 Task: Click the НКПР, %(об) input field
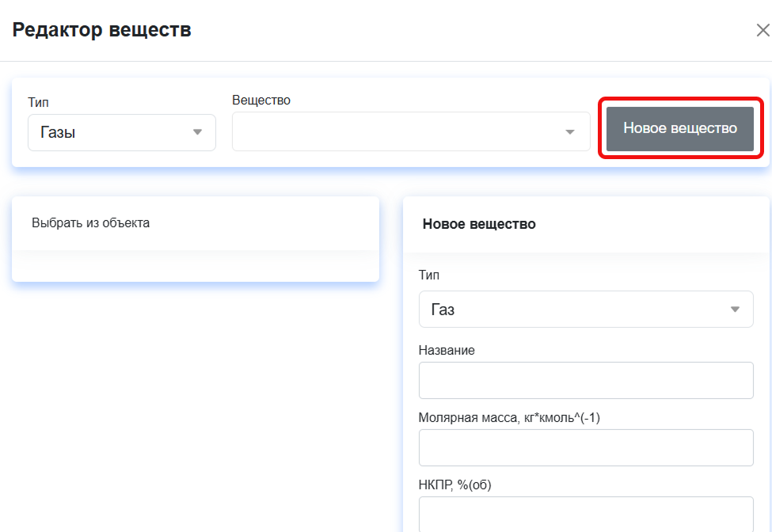click(586, 515)
